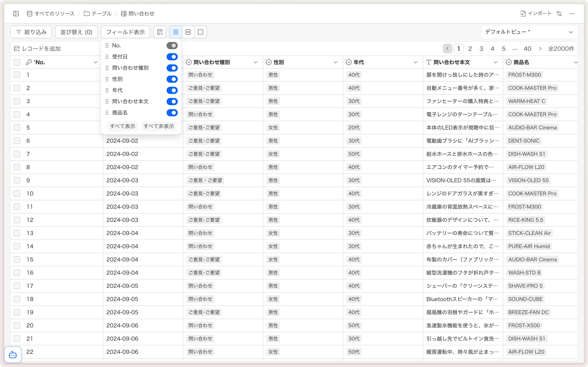Viewport: 588px width, 367px height.
Task: Expand the 年代 column header dropdown
Action: pyautogui.click(x=415, y=62)
